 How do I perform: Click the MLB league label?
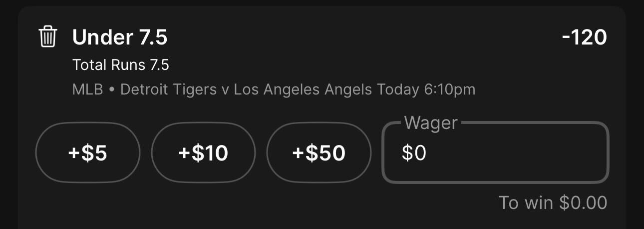(87, 90)
